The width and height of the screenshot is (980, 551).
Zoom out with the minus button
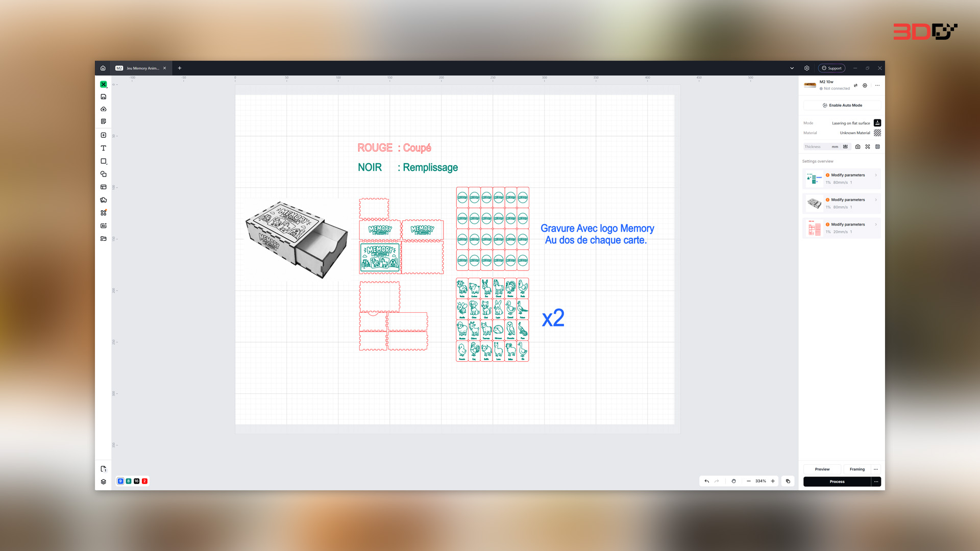749,481
